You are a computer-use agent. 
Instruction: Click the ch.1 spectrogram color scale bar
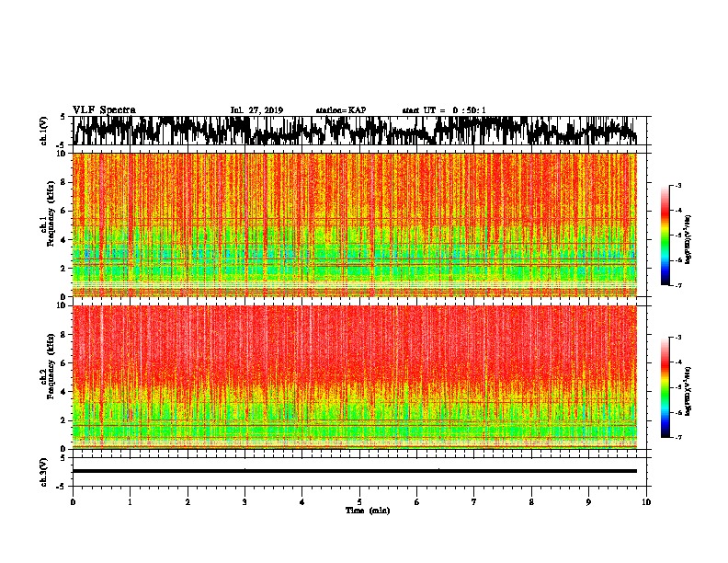[x=665, y=236]
